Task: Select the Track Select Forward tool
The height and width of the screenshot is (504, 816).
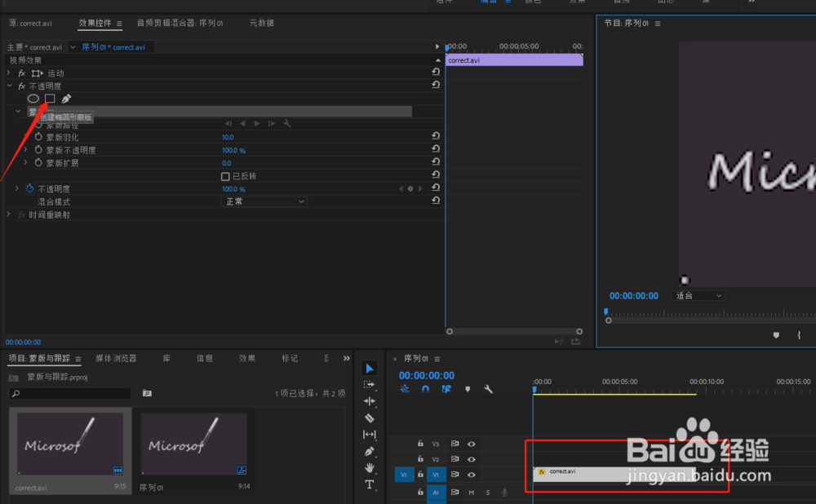Action: click(x=370, y=384)
